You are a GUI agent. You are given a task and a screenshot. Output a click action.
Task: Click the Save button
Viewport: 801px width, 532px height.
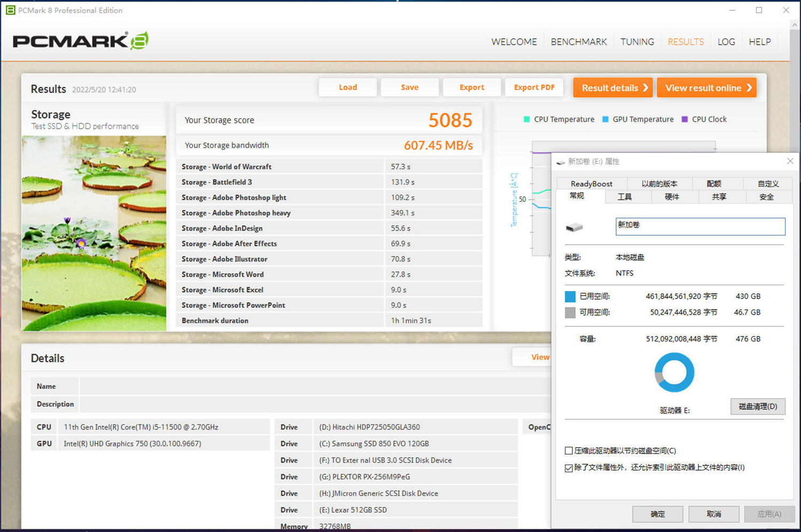pyautogui.click(x=410, y=88)
